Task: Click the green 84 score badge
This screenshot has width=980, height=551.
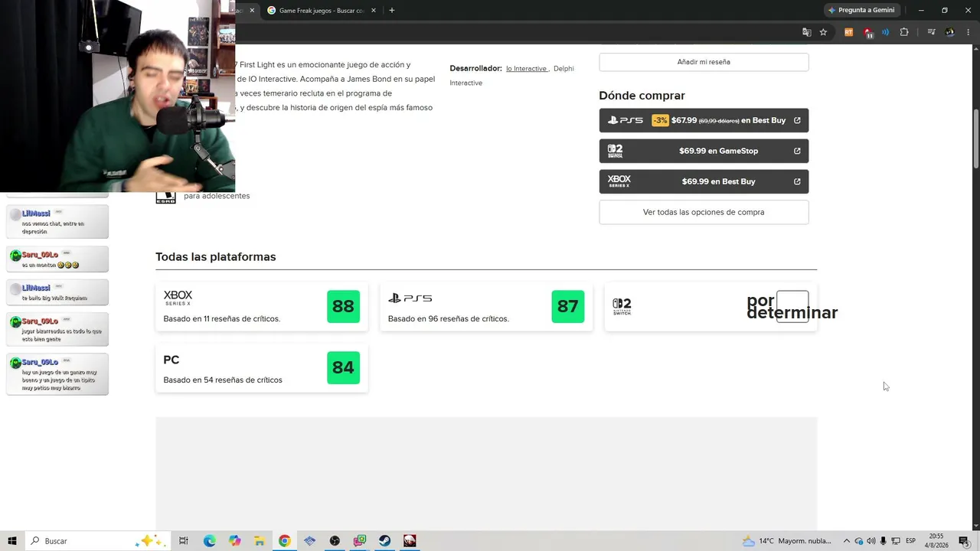Action: 343,368
